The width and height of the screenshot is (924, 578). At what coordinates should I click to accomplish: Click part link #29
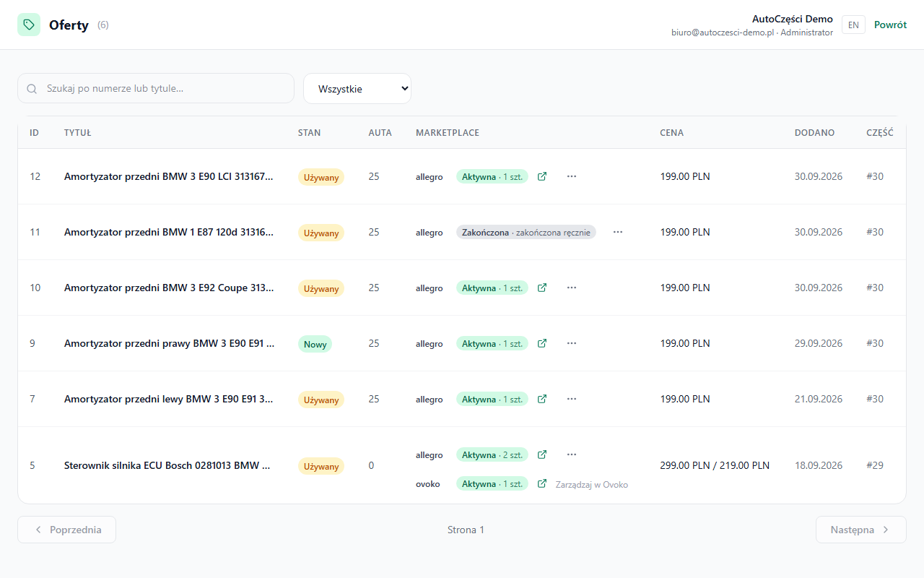(x=875, y=465)
